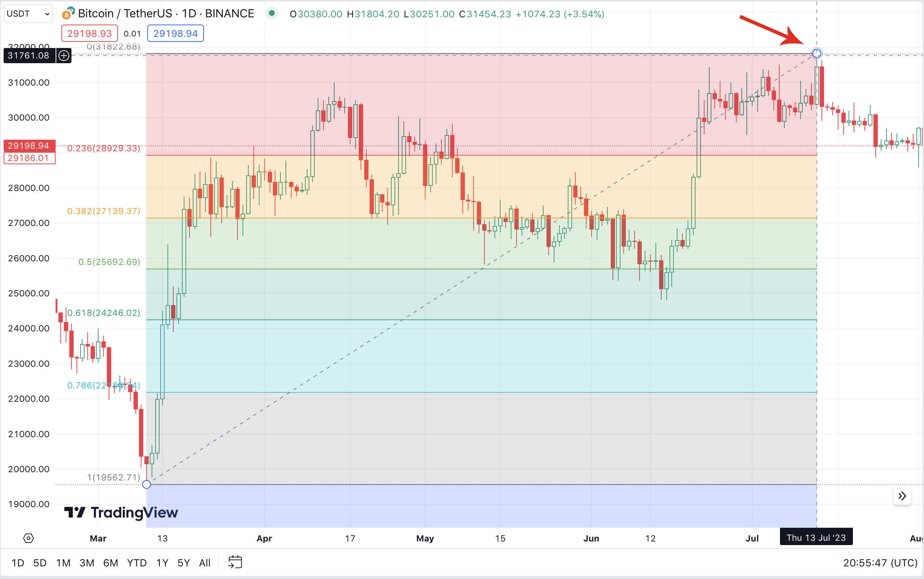924x579 pixels.
Task: Switch to the 3M time range
Action: pos(87,562)
